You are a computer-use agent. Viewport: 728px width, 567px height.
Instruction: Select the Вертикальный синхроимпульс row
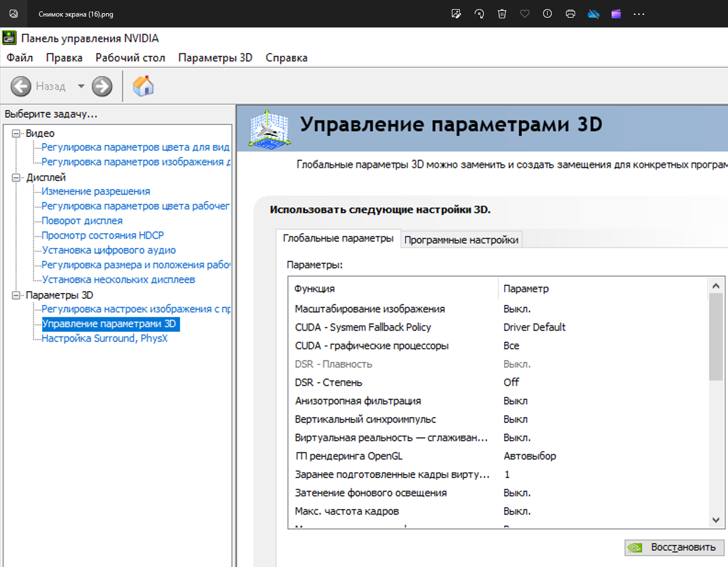coord(499,419)
